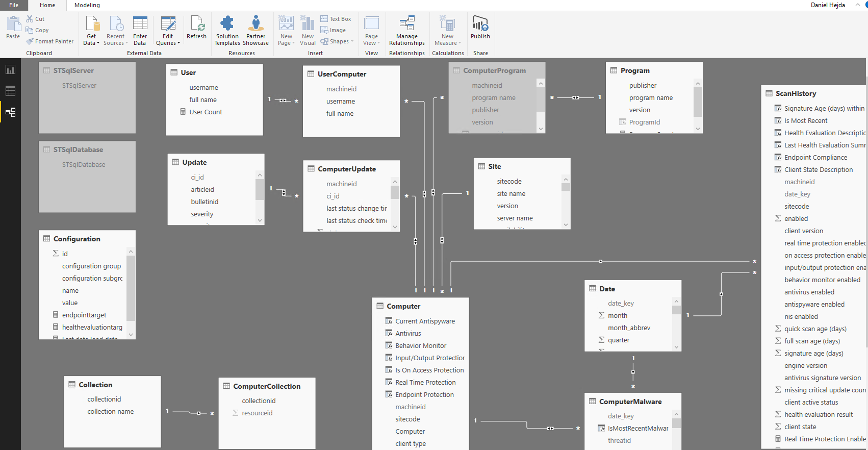Viewport: 868px width, 450px height.
Task: Switch to Report view in sidebar
Action: point(10,70)
